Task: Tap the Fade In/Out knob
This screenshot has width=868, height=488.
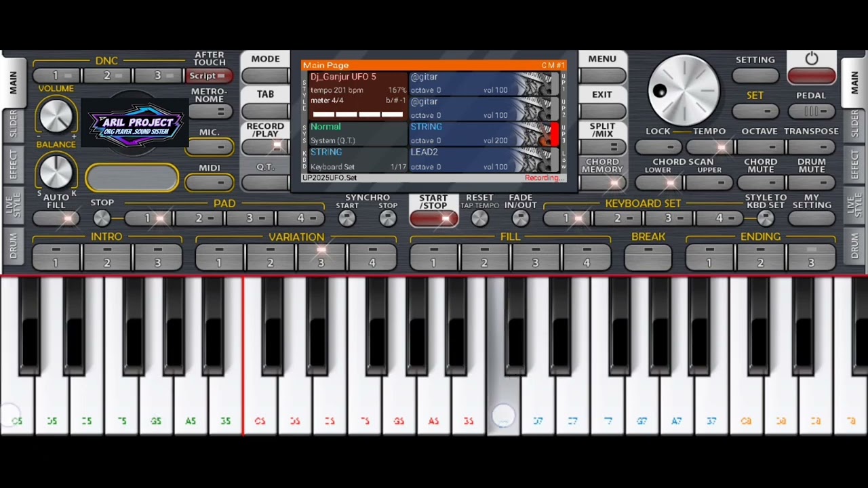Action: 520,218
